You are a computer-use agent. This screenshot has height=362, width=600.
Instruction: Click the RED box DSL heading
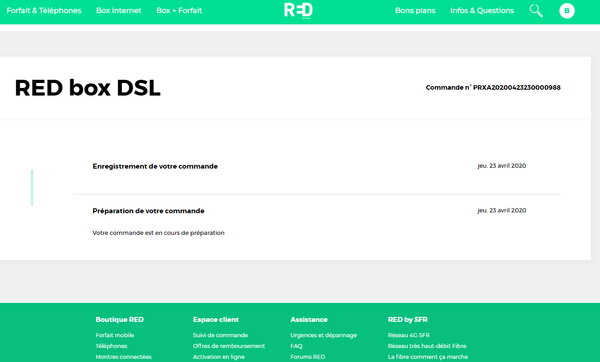(88, 88)
